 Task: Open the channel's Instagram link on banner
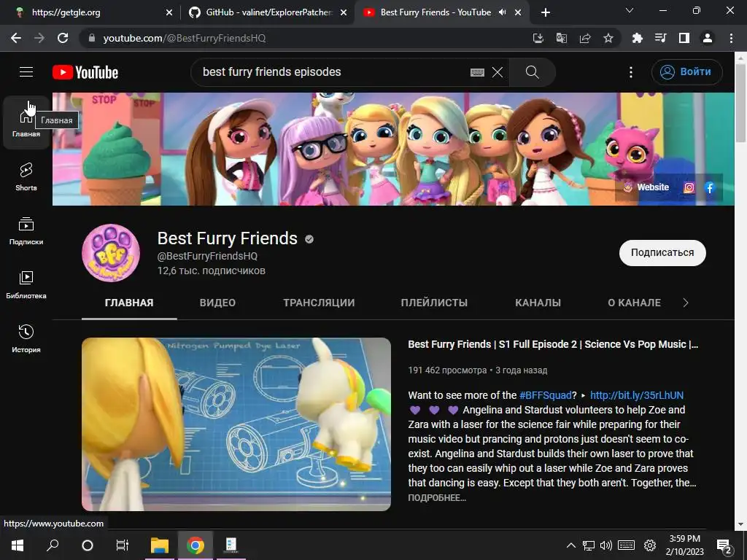click(689, 187)
